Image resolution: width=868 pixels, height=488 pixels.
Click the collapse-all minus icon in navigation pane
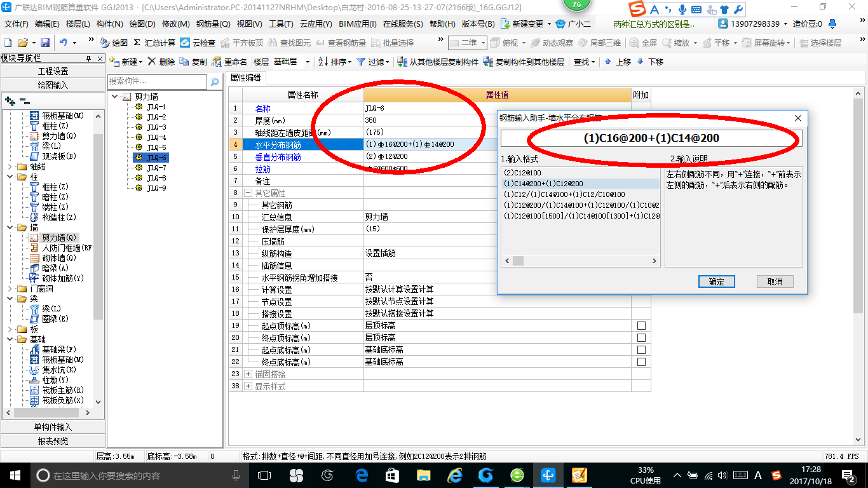[x=24, y=100]
